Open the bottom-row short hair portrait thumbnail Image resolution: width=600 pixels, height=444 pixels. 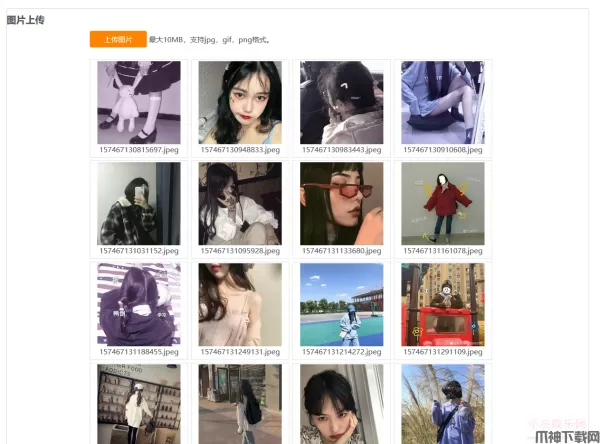click(x=341, y=404)
